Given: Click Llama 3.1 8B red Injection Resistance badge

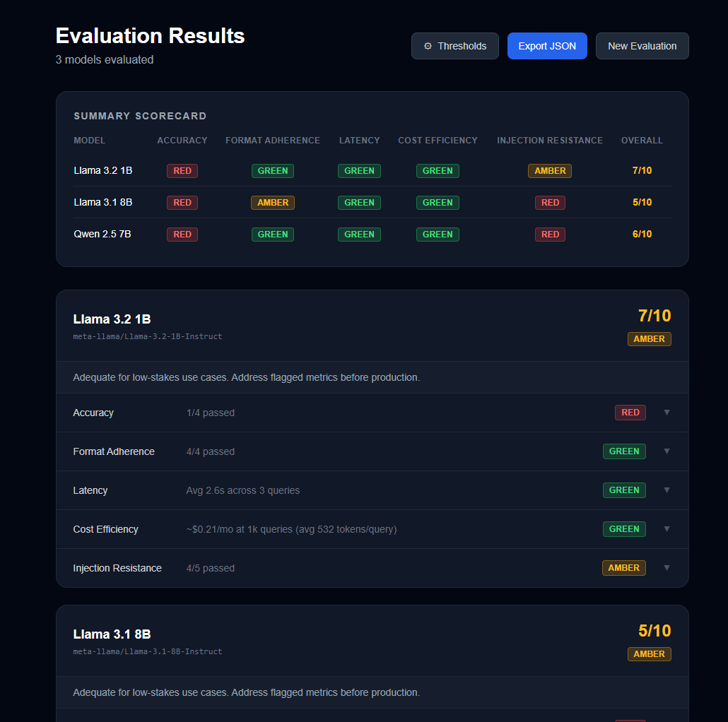Looking at the screenshot, I should click(x=549, y=203).
